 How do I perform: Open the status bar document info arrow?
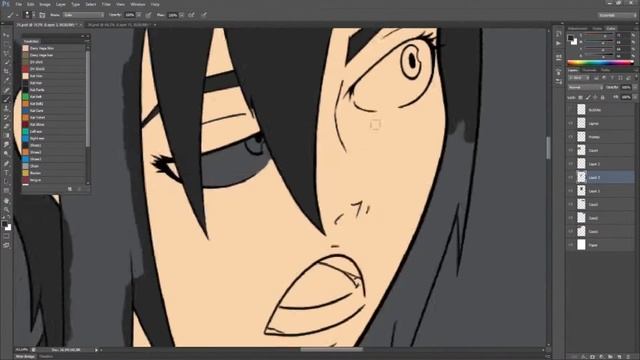96,350
